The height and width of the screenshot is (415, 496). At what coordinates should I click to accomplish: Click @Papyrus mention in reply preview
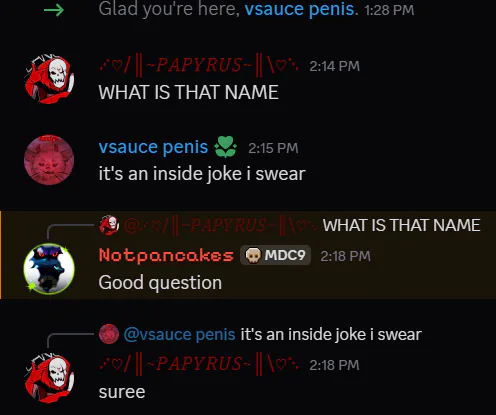click(221, 225)
